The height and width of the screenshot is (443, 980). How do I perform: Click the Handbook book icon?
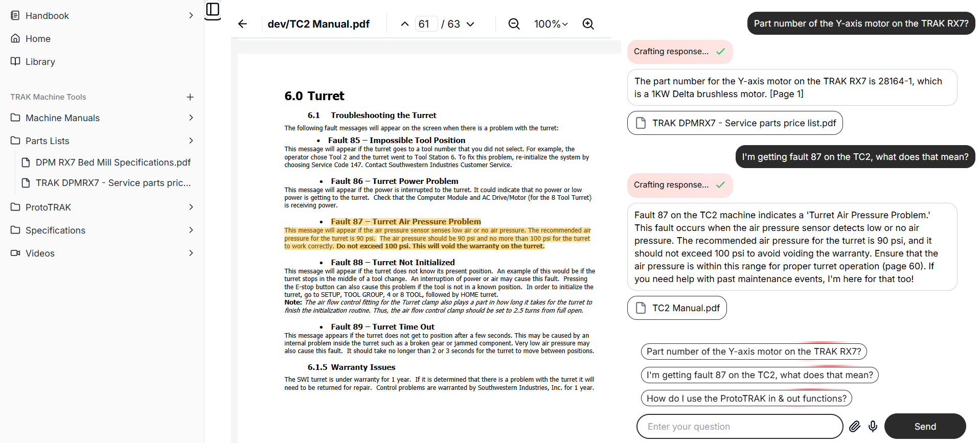pos(15,15)
